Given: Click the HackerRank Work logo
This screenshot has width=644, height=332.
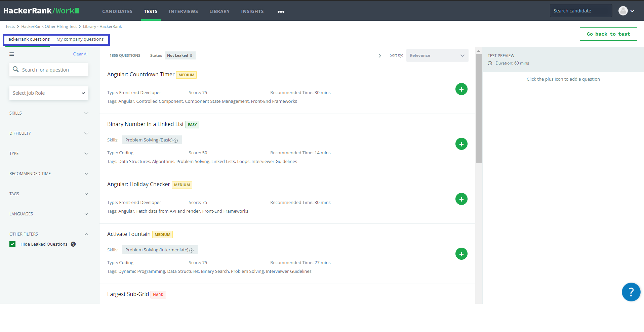Looking at the screenshot, I should pos(41,11).
